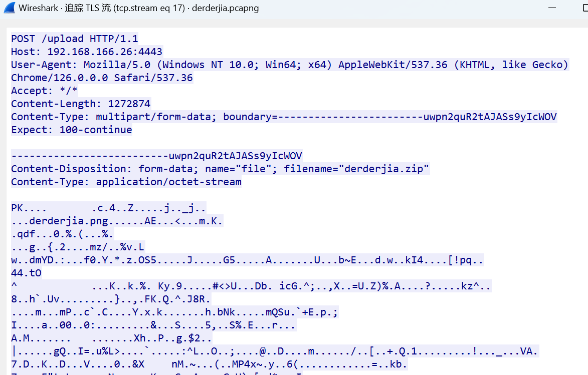Click the '.qdf...0.%.(...%.' data line
The width and height of the screenshot is (588, 375).
[x=62, y=234]
